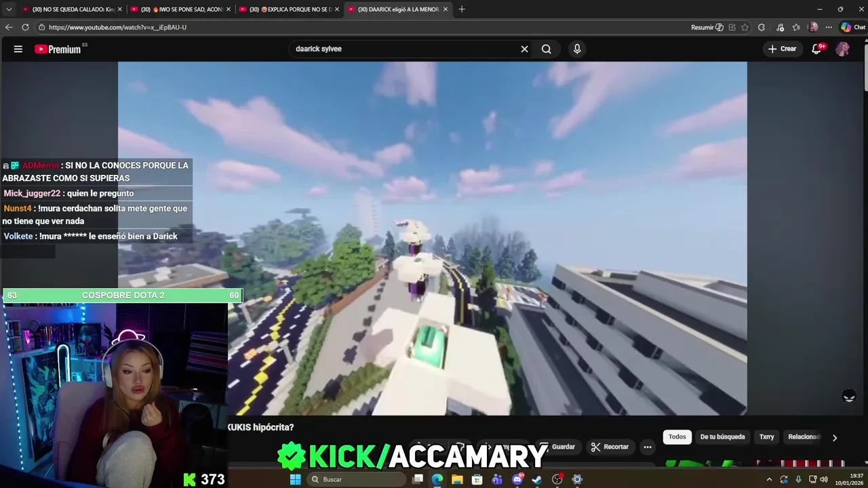
Task: Open Discord from the taskbar
Action: pyautogui.click(x=517, y=479)
